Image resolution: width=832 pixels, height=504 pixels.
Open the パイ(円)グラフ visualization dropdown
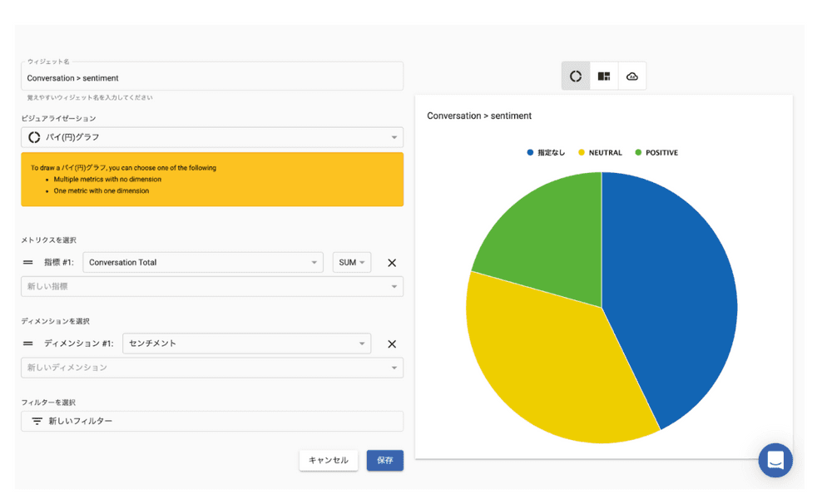tap(212, 137)
